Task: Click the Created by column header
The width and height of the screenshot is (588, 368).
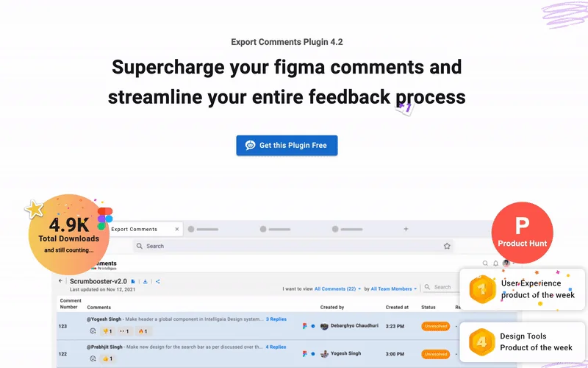Action: (x=332, y=307)
